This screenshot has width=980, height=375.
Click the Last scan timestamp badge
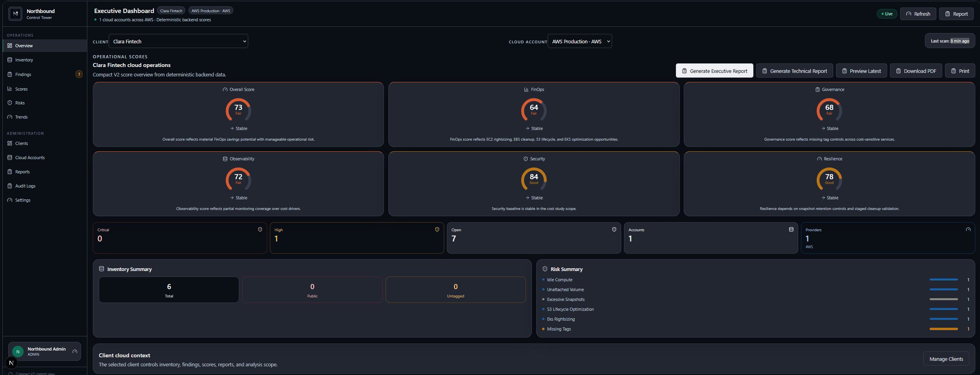point(950,41)
